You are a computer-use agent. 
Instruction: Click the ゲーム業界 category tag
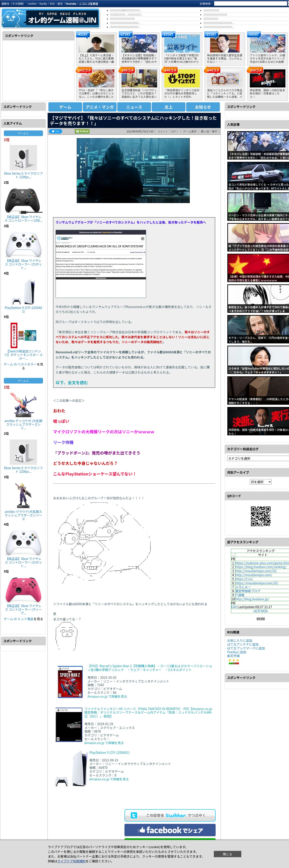coord(190,131)
